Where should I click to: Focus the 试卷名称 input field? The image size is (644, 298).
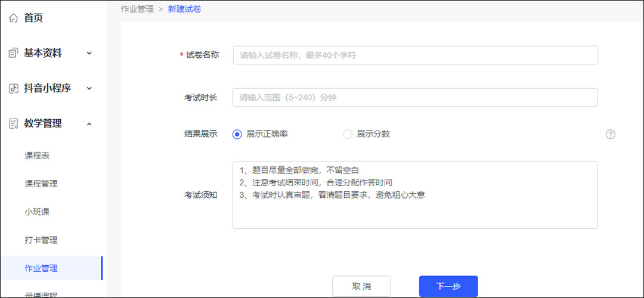[x=415, y=55]
